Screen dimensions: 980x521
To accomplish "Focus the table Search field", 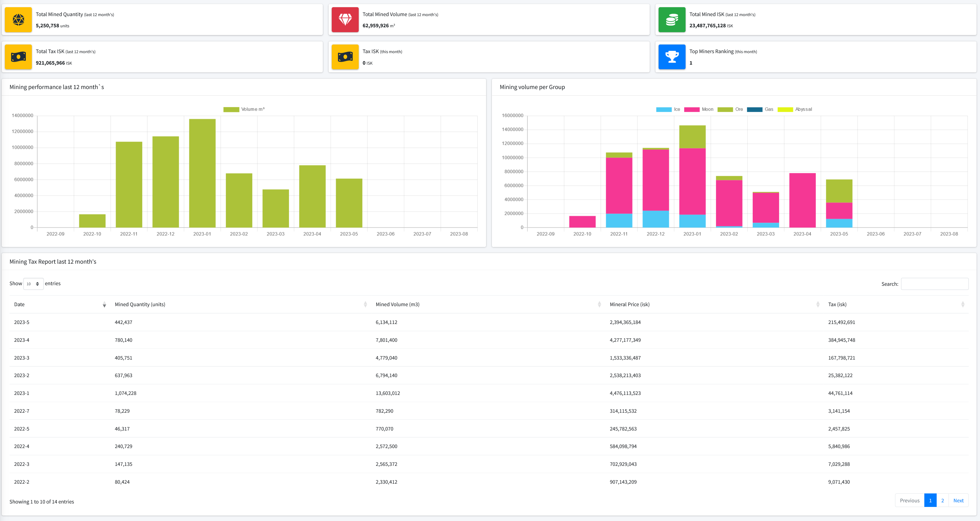I will [x=934, y=284].
